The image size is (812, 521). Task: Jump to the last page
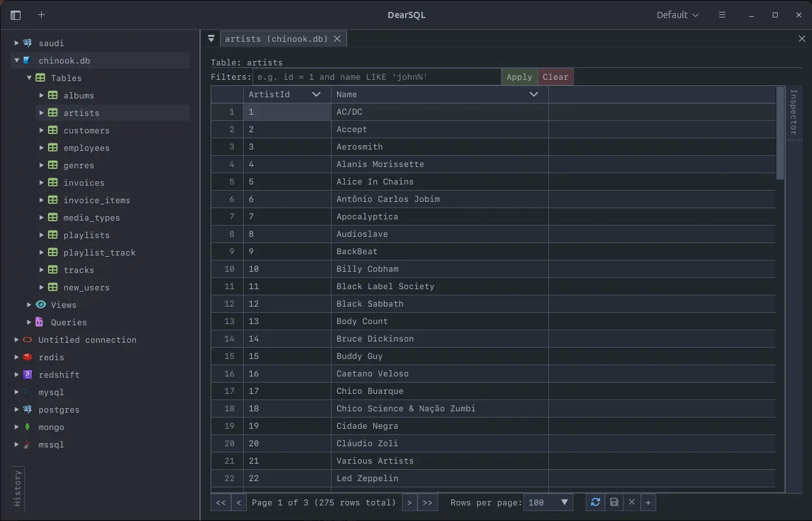tap(427, 502)
